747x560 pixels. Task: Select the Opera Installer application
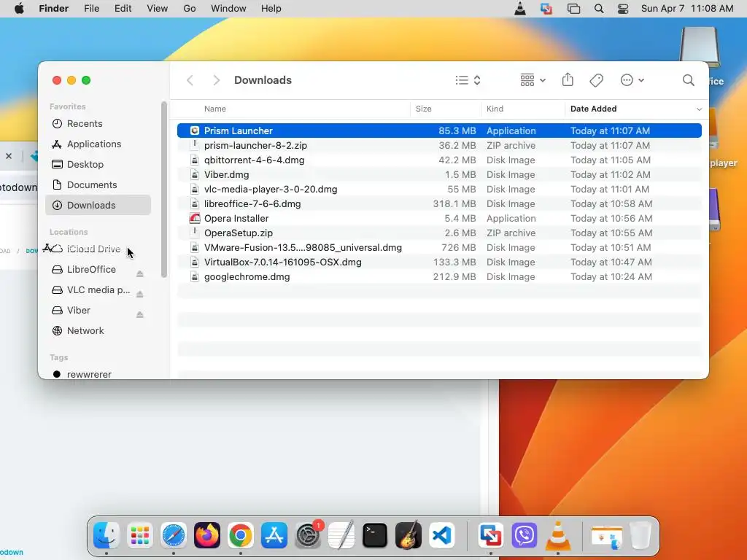pyautogui.click(x=439, y=218)
